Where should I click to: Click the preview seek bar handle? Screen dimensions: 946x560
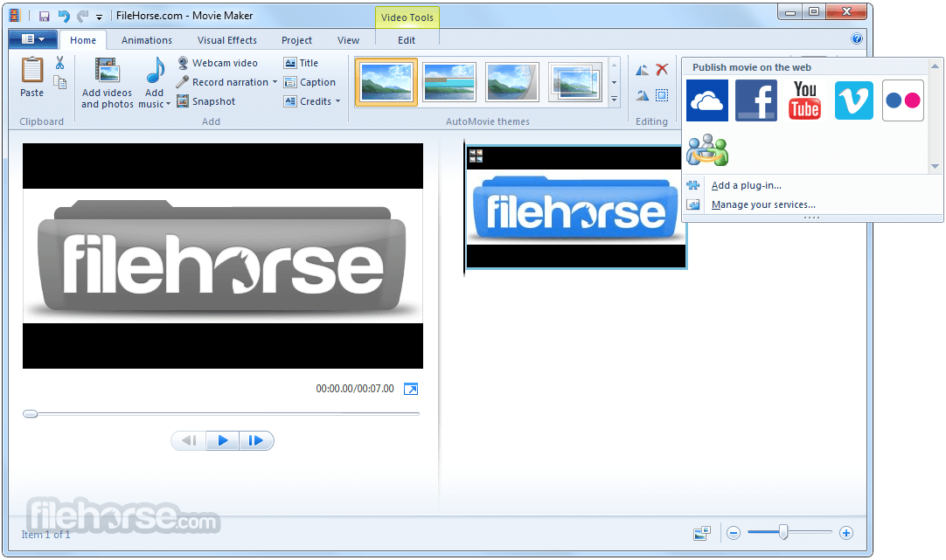click(31, 413)
